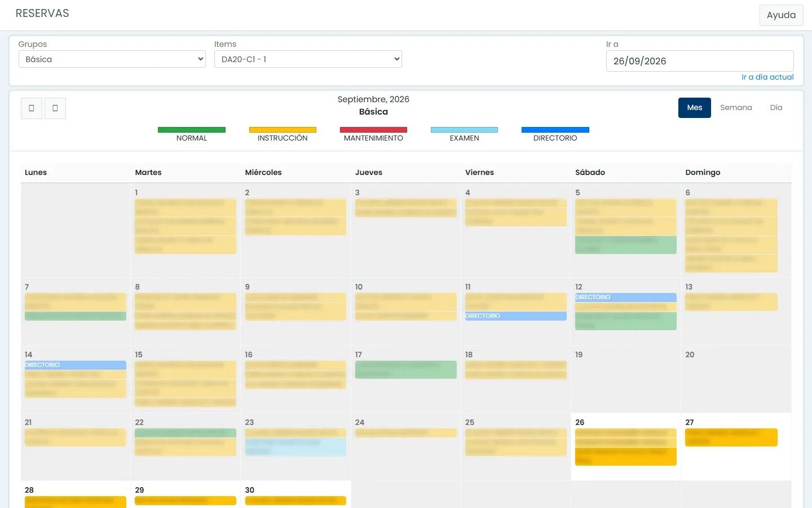Select the day number 20 in the calendar

(690, 354)
